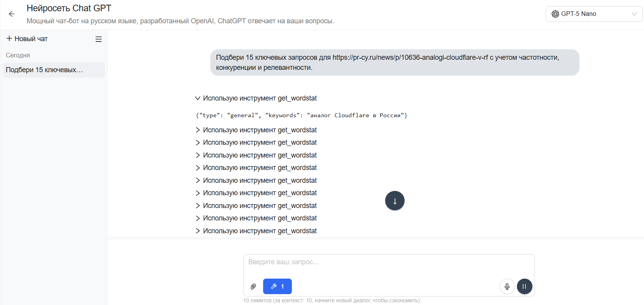Click the JSON keywords text line

click(x=301, y=115)
